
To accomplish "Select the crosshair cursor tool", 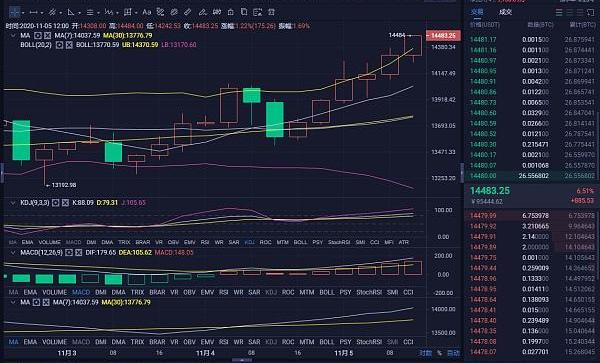I will click(x=15, y=12).
